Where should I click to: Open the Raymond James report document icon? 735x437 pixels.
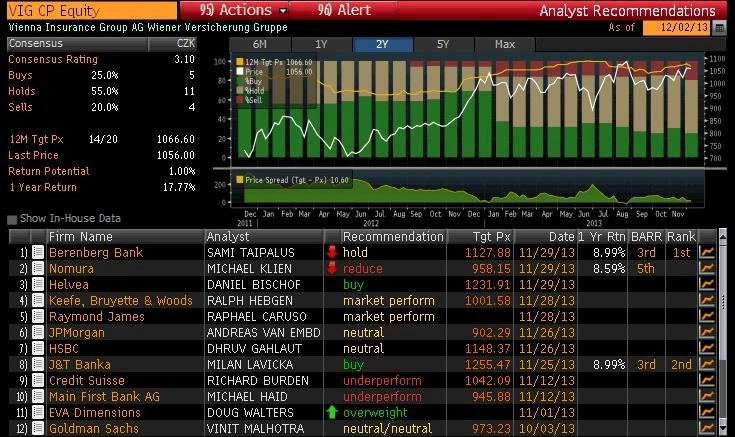(x=38, y=316)
